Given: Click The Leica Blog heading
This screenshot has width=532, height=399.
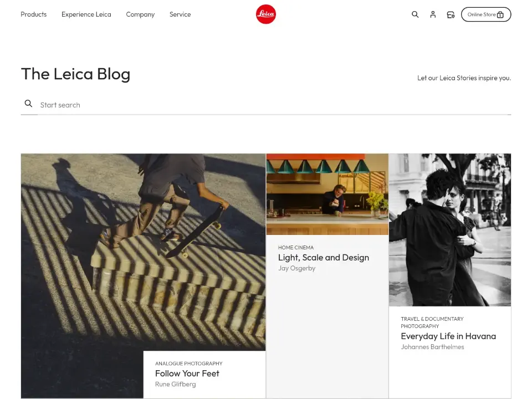Looking at the screenshot, I should pyautogui.click(x=76, y=74).
